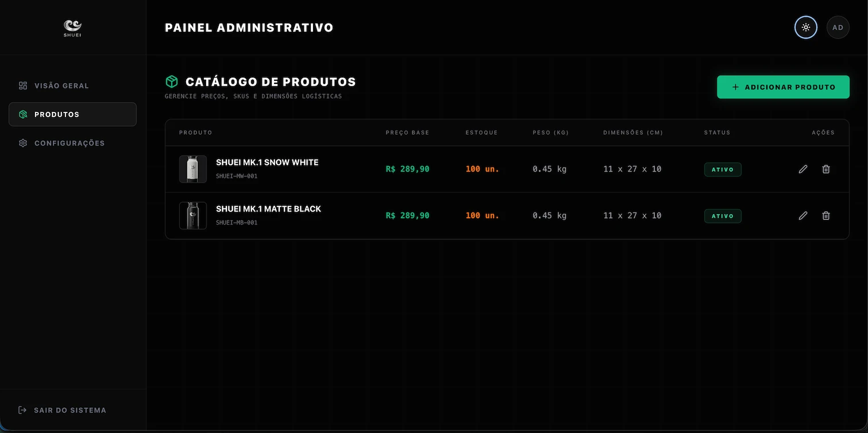Image resolution: width=868 pixels, height=433 pixels.
Task: Click the Catálogo de Produtos box icon
Action: click(172, 82)
